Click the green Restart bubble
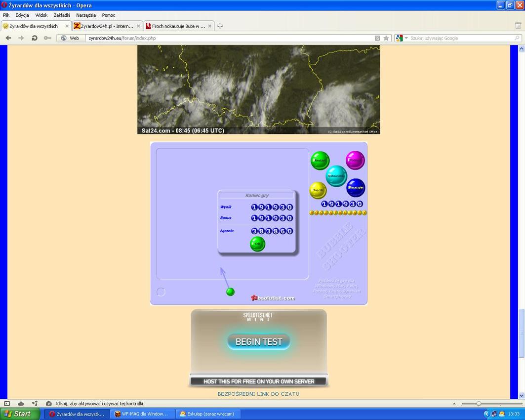The image size is (525, 420). 320,161
